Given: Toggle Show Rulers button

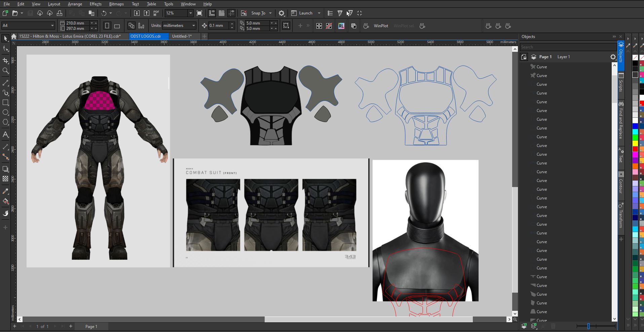Looking at the screenshot, I should click(x=212, y=13).
